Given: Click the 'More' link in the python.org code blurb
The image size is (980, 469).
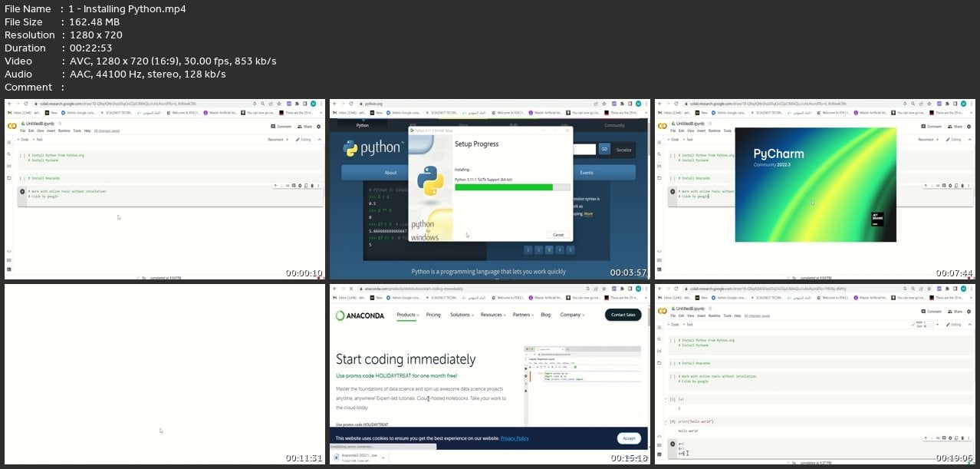Looking at the screenshot, I should (588, 213).
